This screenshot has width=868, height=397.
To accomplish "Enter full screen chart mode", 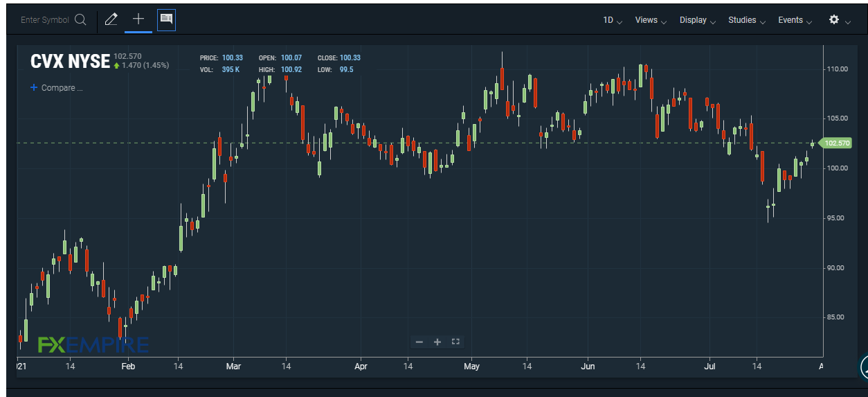I will [x=455, y=342].
